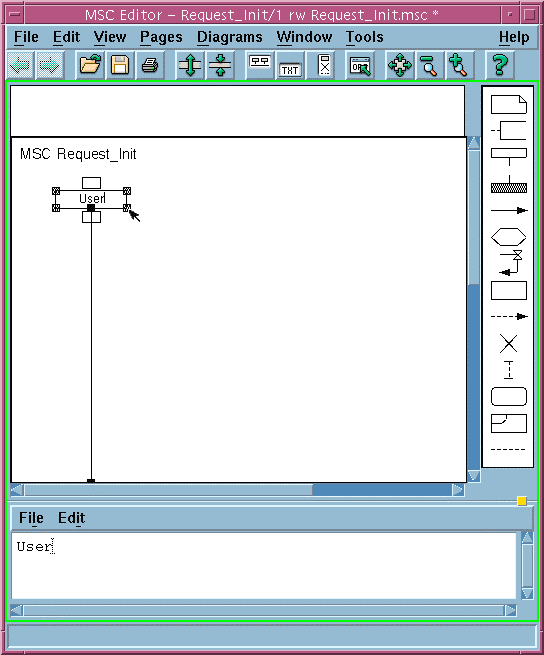Image resolution: width=544 pixels, height=655 pixels.
Task: Click the instance headers toolbar icon
Action: pos(260,65)
